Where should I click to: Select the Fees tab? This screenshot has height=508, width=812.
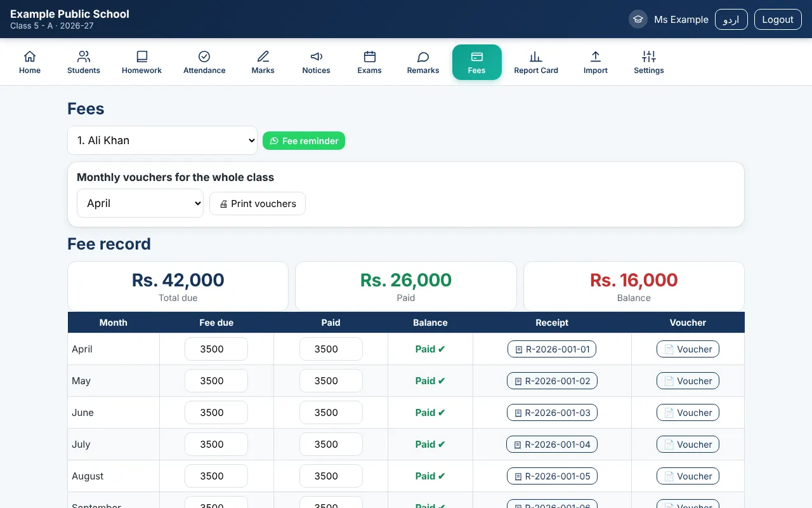[477, 62]
